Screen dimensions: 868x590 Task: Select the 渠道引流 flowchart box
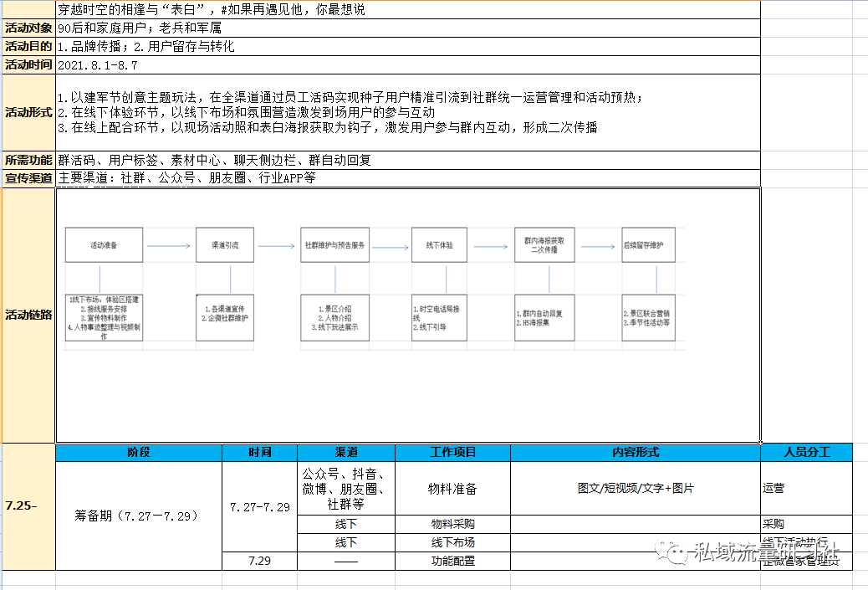pos(225,245)
